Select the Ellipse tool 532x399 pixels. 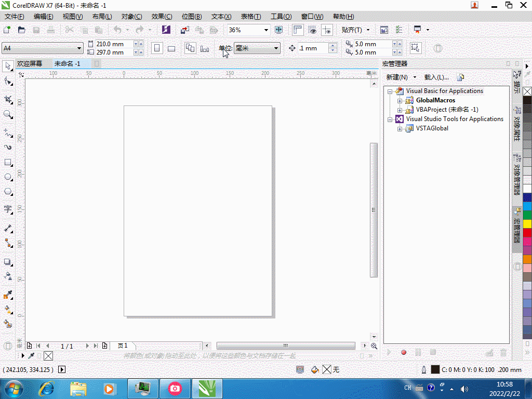click(x=8, y=177)
